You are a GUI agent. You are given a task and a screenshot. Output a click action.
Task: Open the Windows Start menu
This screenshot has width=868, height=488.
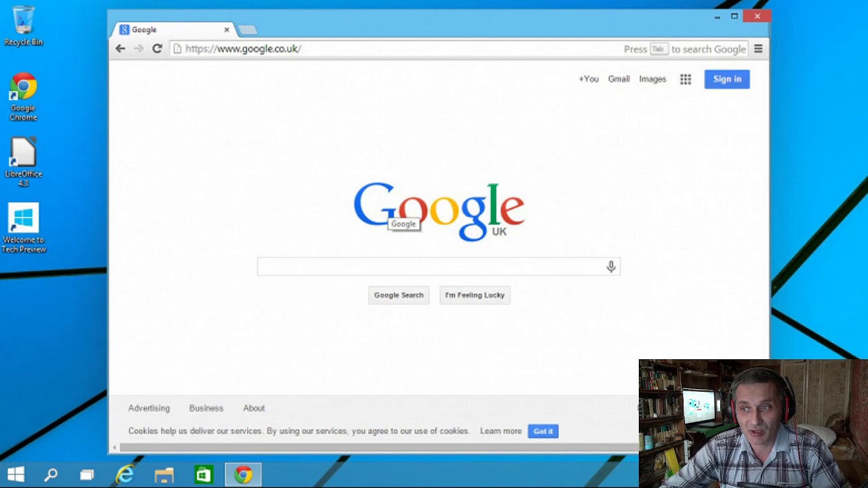16,474
